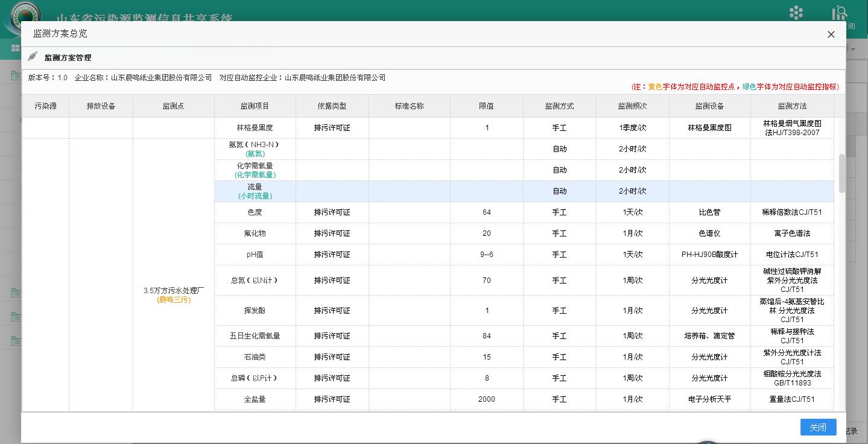Click the 限值 column header
The width and height of the screenshot is (868, 444).
pyautogui.click(x=486, y=106)
